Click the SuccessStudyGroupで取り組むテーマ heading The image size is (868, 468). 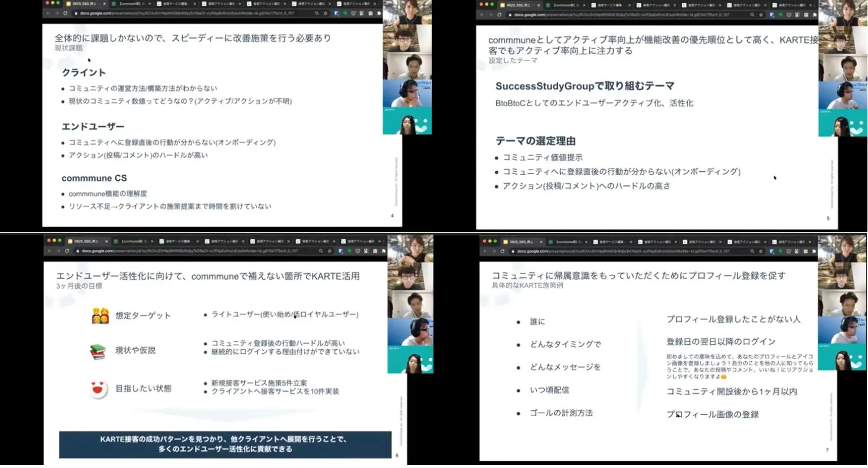585,86
